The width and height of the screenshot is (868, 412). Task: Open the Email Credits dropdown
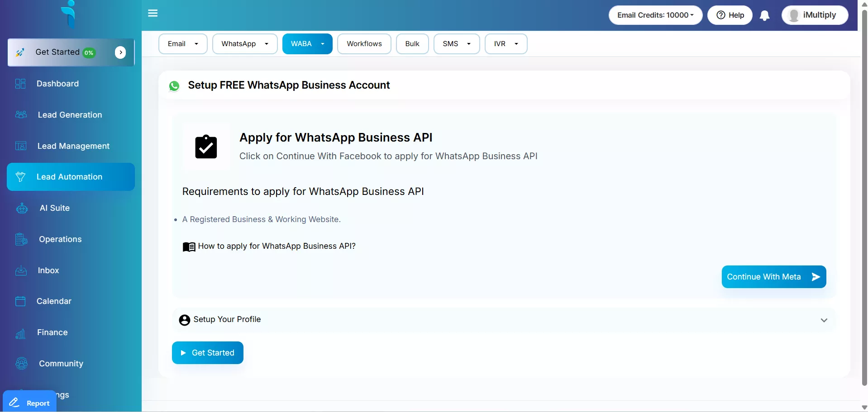(655, 15)
